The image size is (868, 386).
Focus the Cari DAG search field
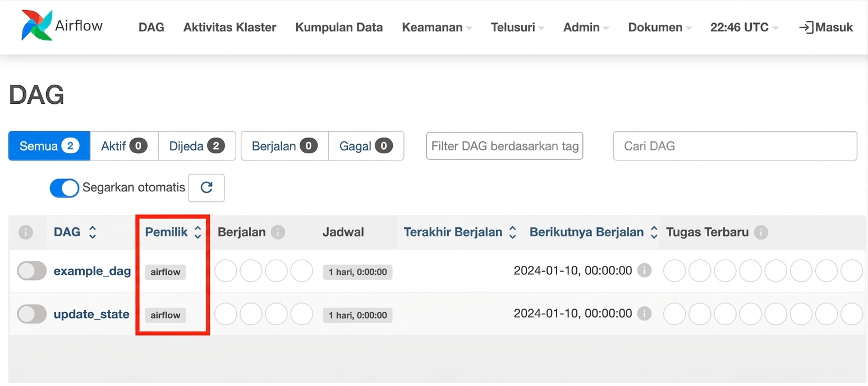point(735,146)
